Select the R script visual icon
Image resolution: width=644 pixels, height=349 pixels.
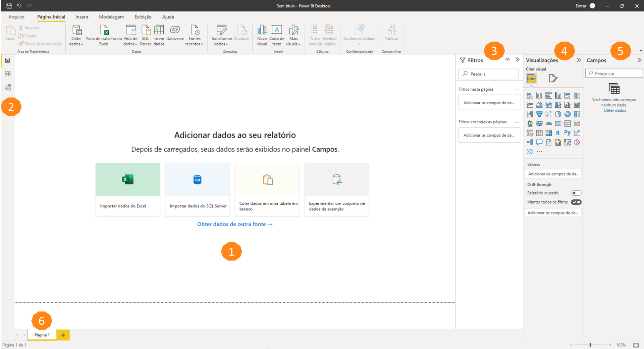click(558, 133)
